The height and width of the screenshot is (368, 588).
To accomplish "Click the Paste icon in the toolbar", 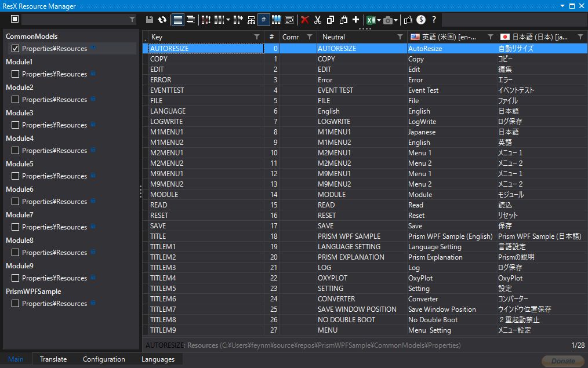I will [343, 20].
